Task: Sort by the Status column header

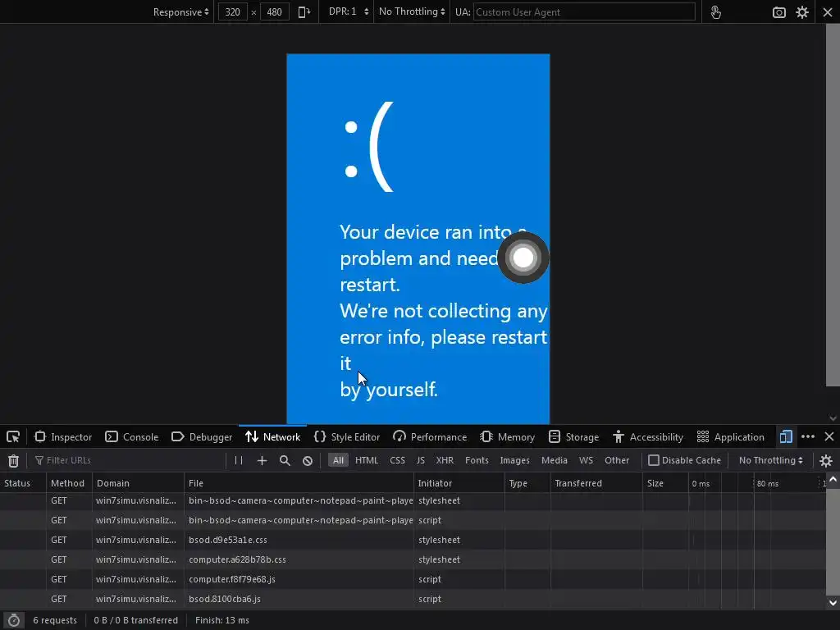Action: pos(23,483)
